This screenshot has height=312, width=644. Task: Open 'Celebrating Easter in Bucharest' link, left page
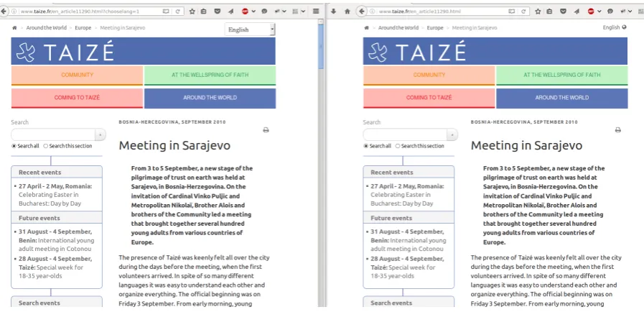click(x=50, y=199)
